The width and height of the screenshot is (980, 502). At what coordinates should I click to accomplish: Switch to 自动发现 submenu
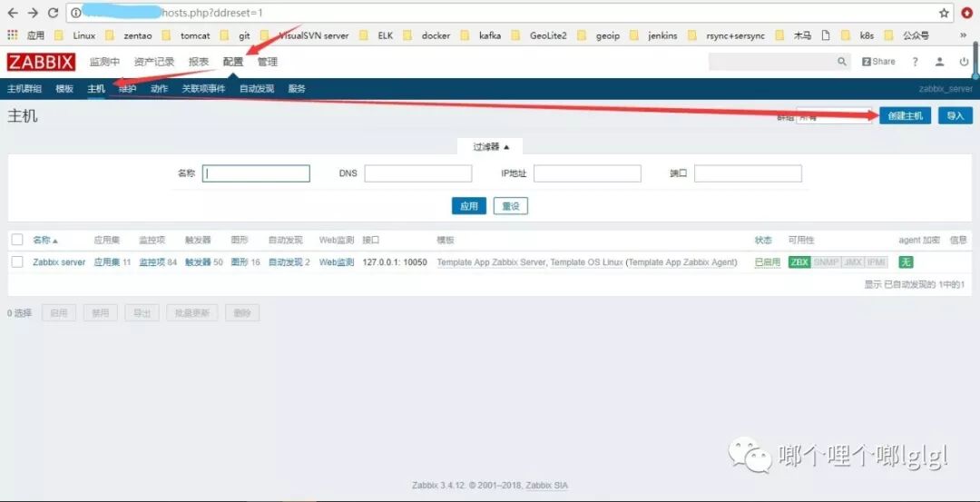(x=256, y=89)
